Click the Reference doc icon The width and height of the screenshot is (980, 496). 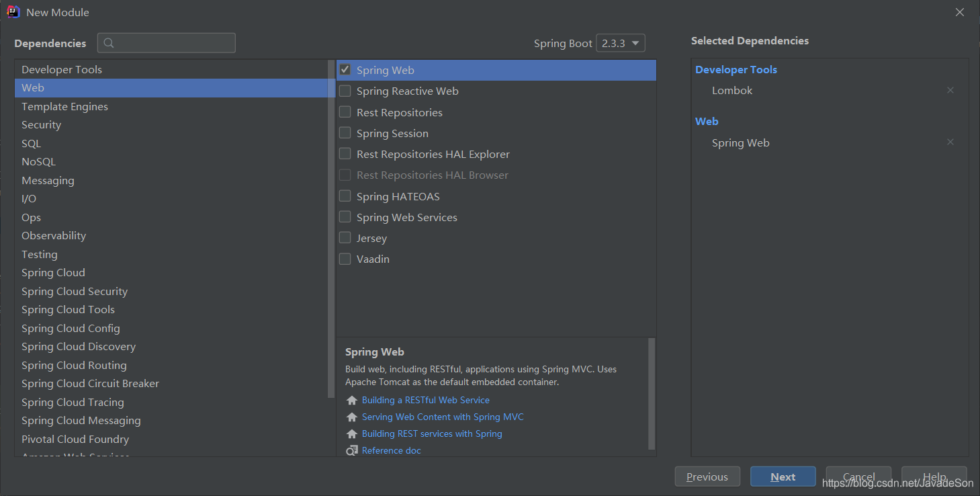click(x=351, y=451)
